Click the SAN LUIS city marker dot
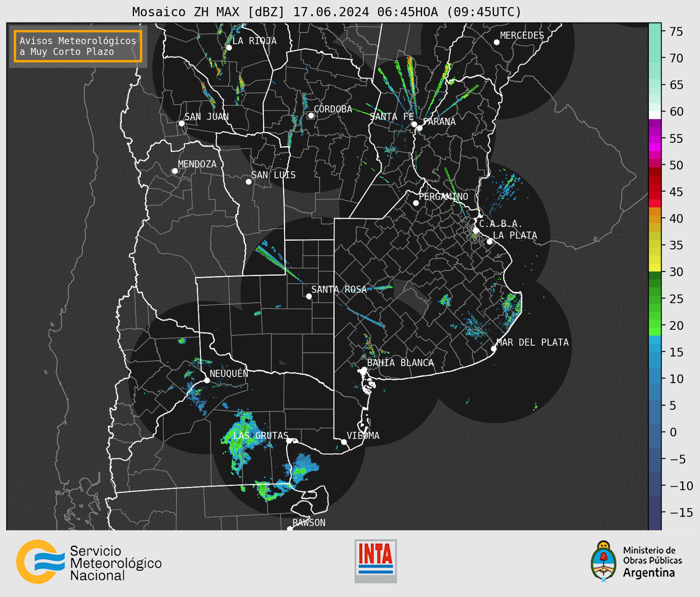 [x=249, y=182]
